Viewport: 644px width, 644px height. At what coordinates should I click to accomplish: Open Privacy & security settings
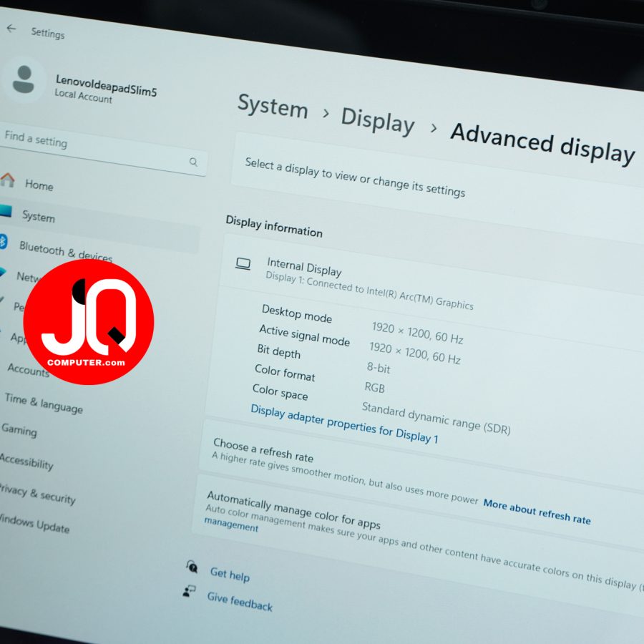point(37,494)
